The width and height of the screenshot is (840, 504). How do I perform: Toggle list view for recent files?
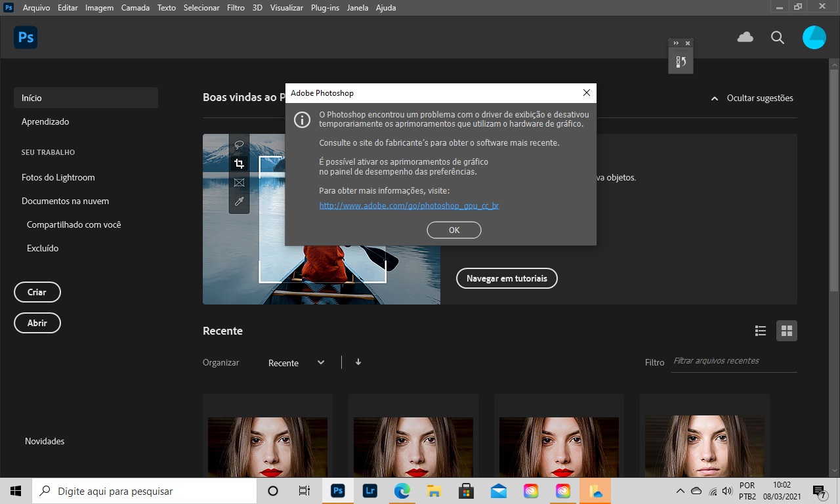[761, 331]
